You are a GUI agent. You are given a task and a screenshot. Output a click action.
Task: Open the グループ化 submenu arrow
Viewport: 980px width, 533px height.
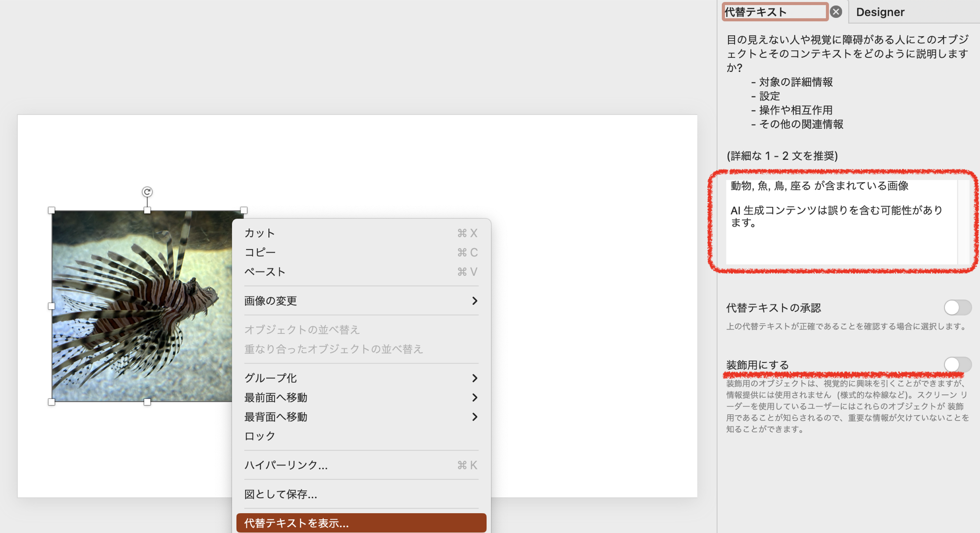pos(475,378)
